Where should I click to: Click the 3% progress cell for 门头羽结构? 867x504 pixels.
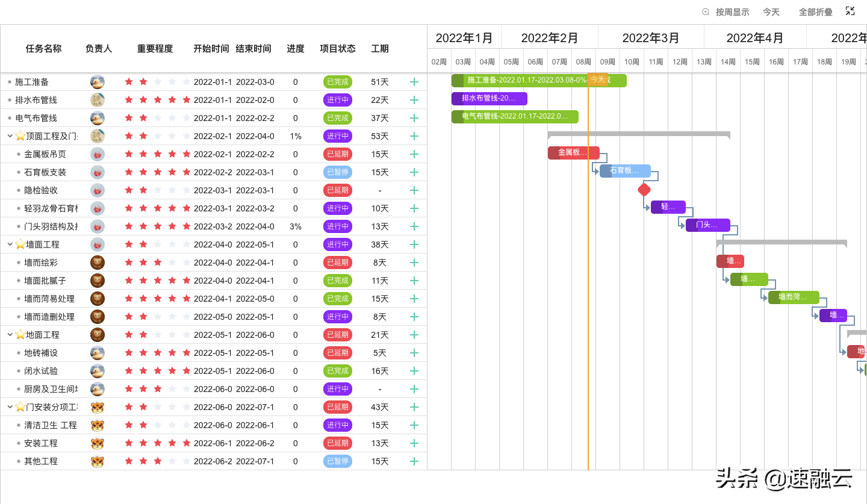pos(295,226)
